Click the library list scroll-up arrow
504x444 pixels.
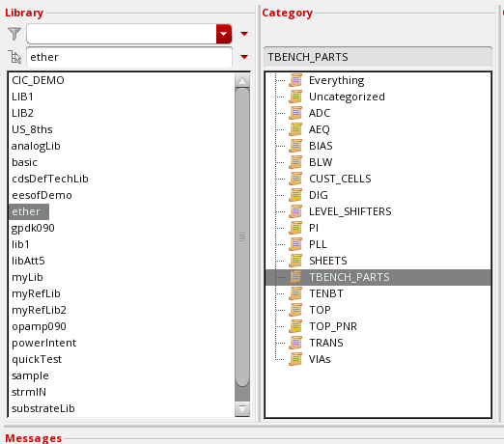point(242,80)
